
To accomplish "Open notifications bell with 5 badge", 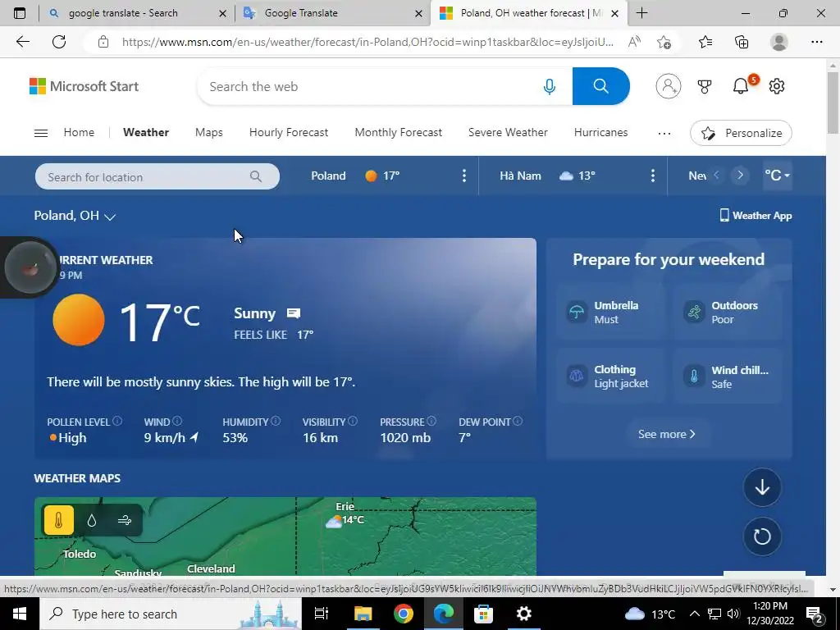I will pyautogui.click(x=742, y=85).
